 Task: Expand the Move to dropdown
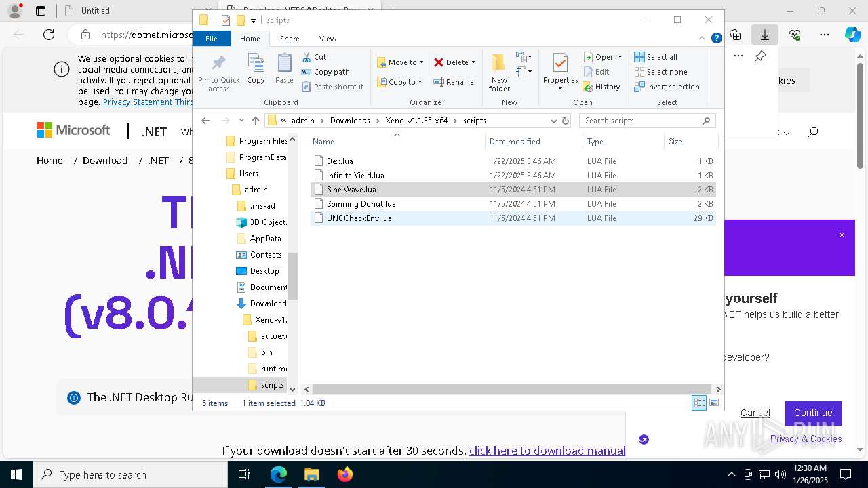(x=421, y=62)
